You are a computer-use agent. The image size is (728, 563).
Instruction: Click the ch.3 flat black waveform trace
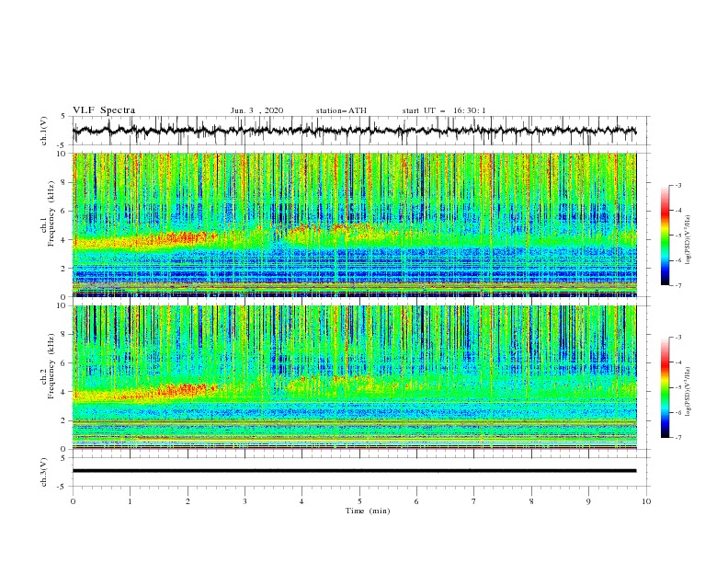coord(354,471)
